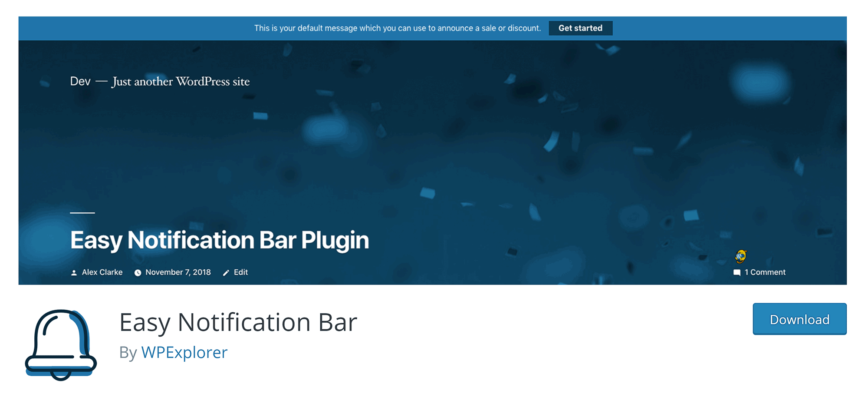
Task: Click the Easy Notification Bar plugin heading
Action: tap(238, 322)
